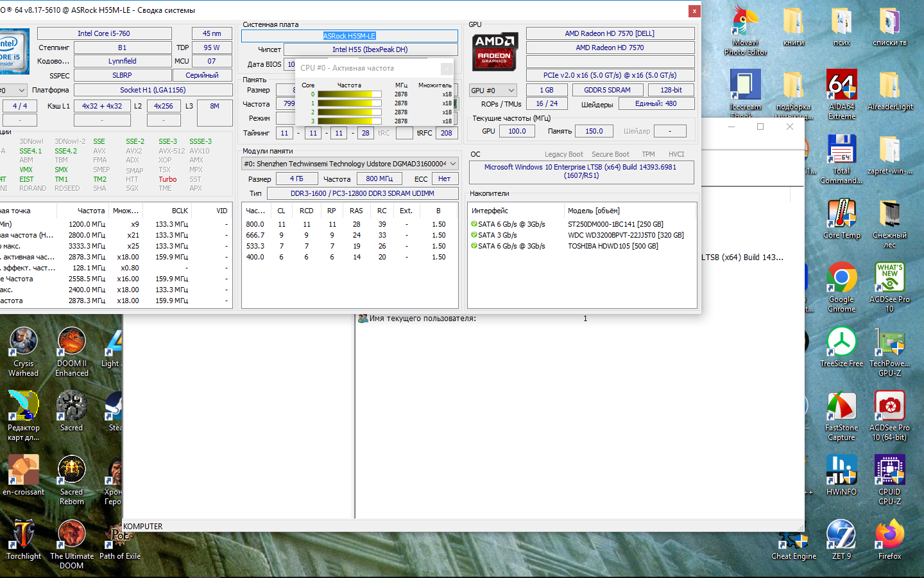Click the PCIe v2.0 x16 interface field

pos(610,75)
